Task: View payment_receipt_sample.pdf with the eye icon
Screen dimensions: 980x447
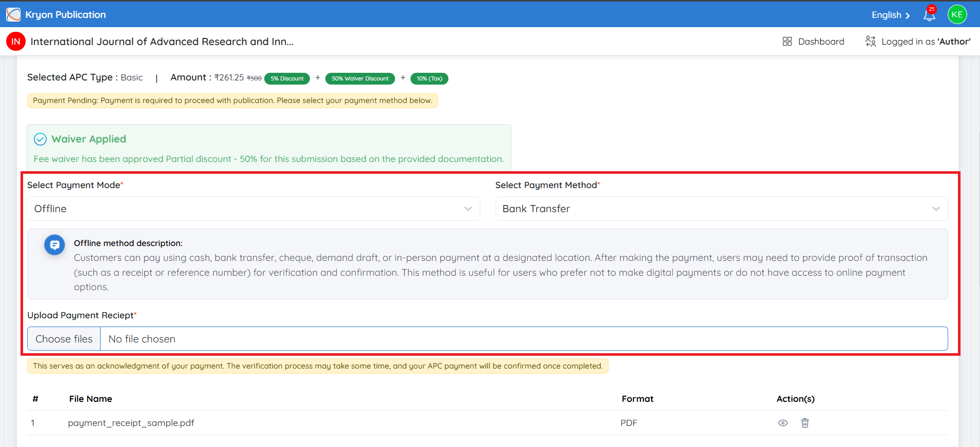Action: pyautogui.click(x=783, y=423)
